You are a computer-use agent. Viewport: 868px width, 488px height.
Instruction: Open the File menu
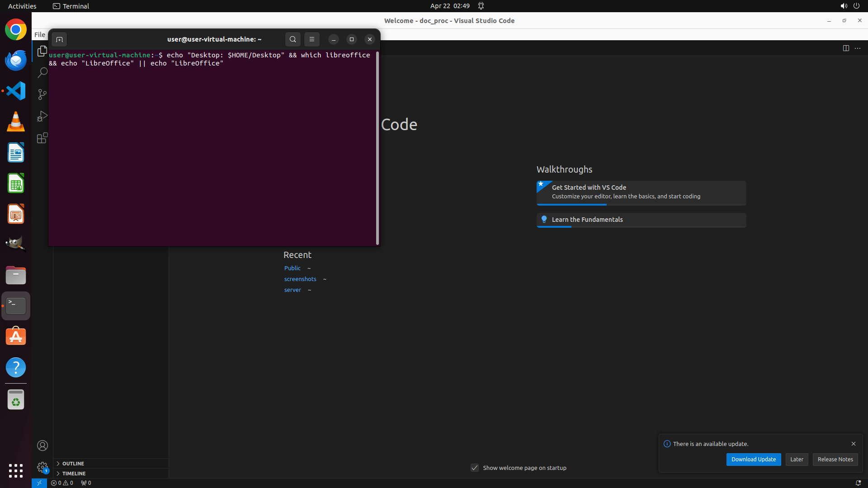tap(40, 35)
